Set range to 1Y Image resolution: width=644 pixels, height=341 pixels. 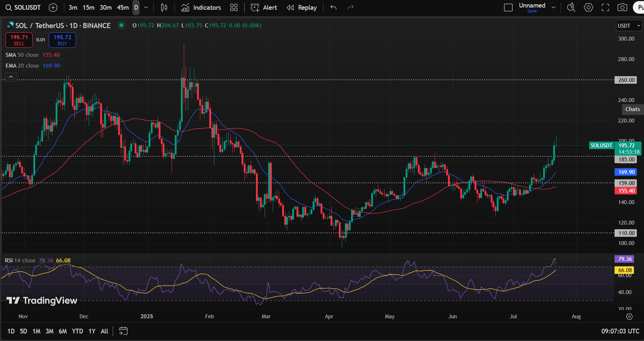92,331
